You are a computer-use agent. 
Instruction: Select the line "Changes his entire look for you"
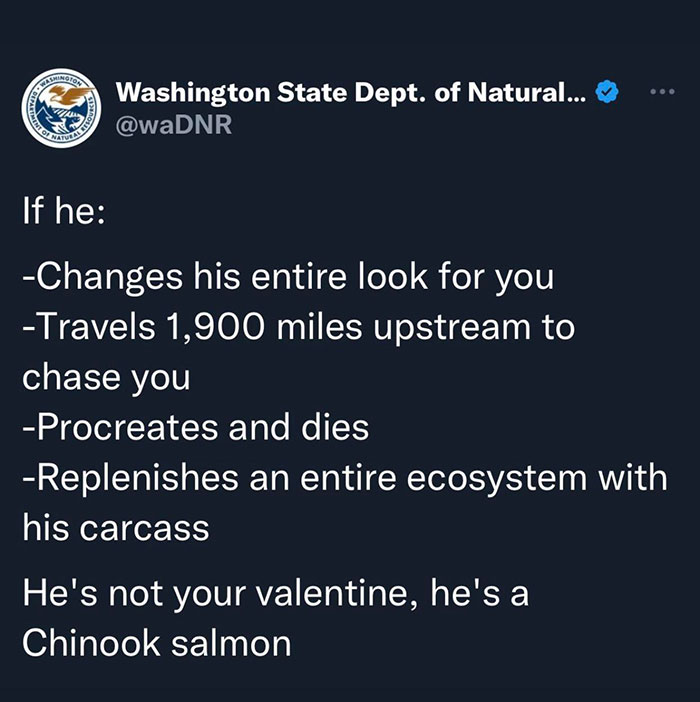288,278
